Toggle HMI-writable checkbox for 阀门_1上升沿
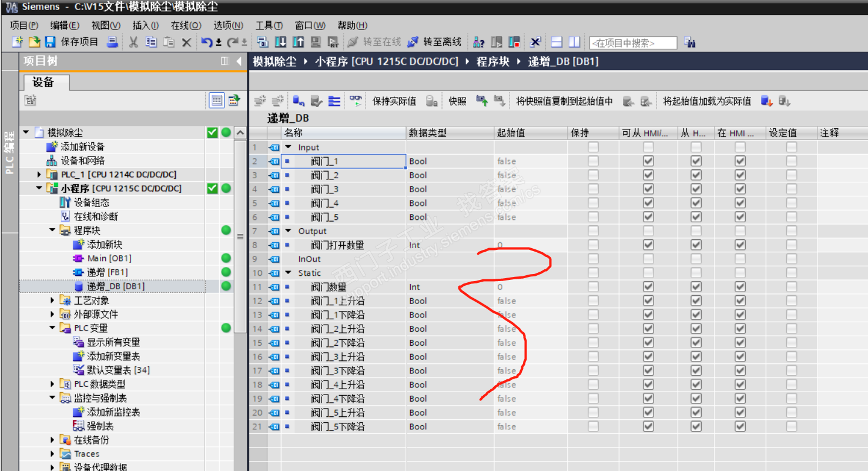 coord(696,301)
